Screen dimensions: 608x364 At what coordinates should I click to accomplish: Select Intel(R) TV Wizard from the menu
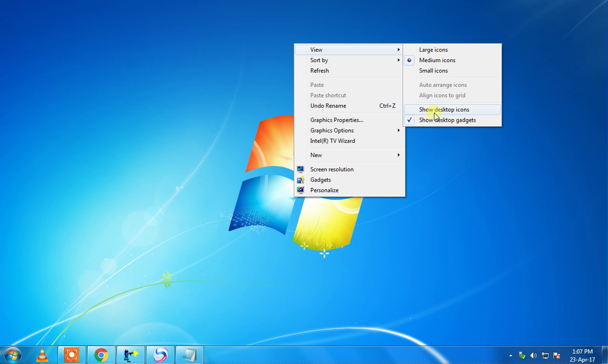(332, 141)
